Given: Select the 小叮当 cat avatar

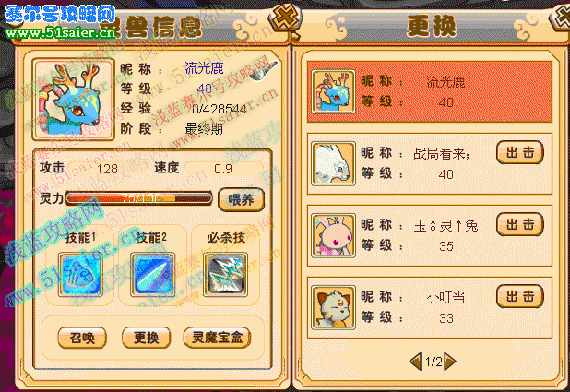Looking at the screenshot, I should pyautogui.click(x=333, y=308).
